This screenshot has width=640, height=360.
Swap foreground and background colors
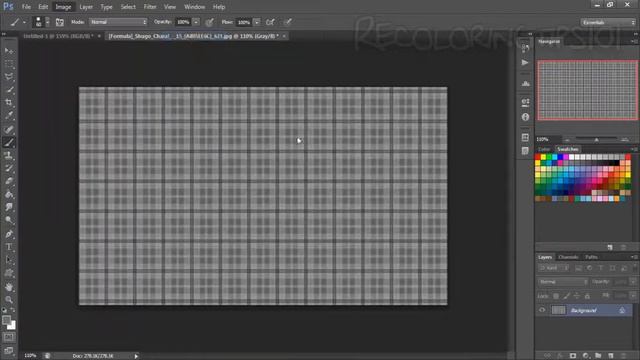point(13,311)
